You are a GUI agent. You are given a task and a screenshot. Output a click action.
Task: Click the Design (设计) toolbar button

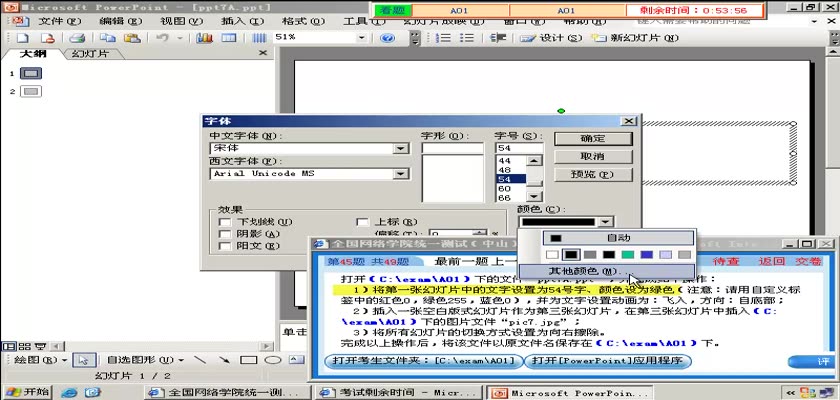[x=551, y=38]
